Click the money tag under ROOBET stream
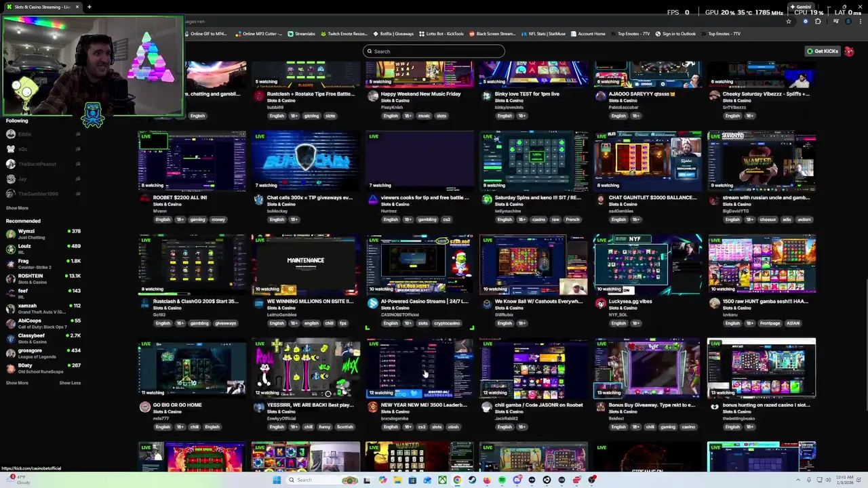 point(218,220)
